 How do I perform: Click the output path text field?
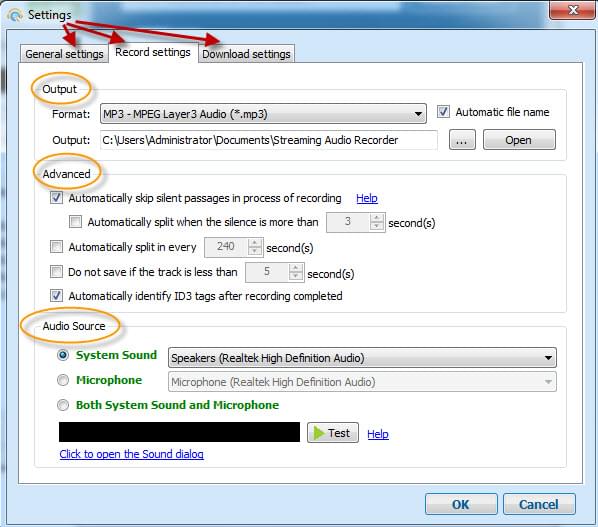268,140
